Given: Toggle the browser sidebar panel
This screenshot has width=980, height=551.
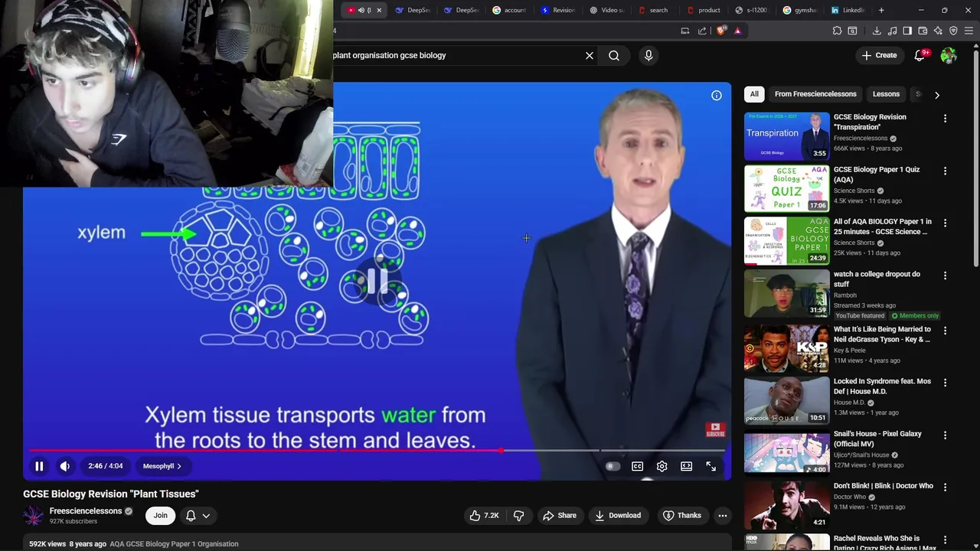Looking at the screenshot, I should point(907,31).
